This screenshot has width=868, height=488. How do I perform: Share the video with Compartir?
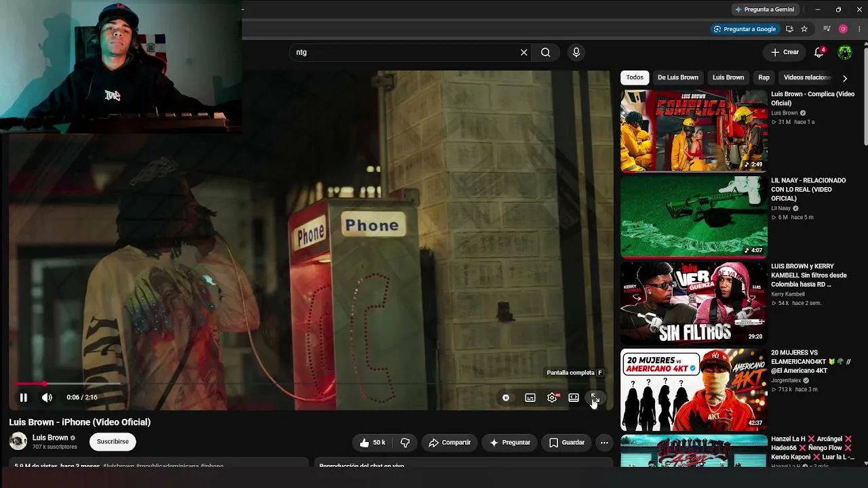450,443
